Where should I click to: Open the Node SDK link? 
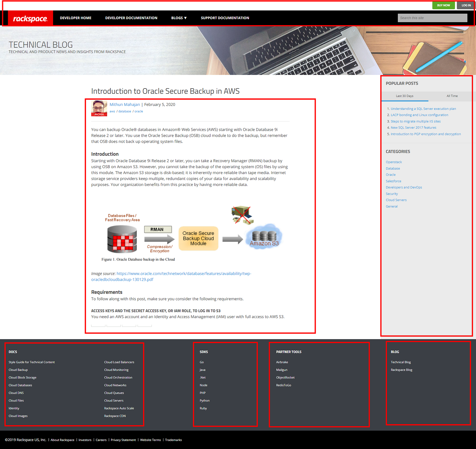tap(203, 385)
